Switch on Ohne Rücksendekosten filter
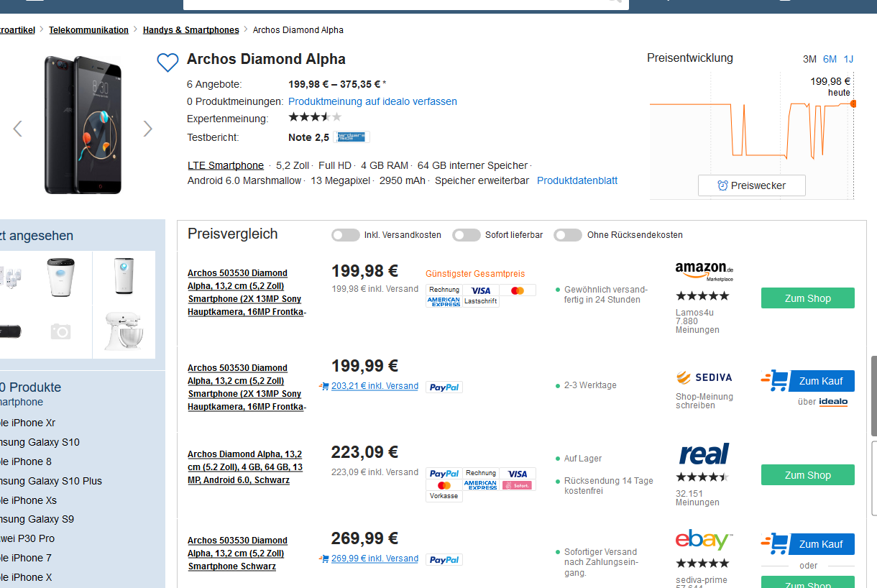 568,235
